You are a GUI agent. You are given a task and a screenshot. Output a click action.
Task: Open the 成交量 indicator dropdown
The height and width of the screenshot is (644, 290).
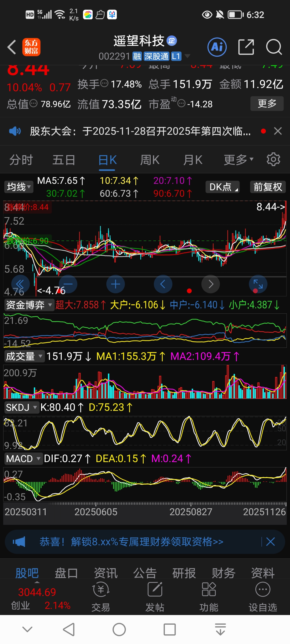tap(24, 356)
